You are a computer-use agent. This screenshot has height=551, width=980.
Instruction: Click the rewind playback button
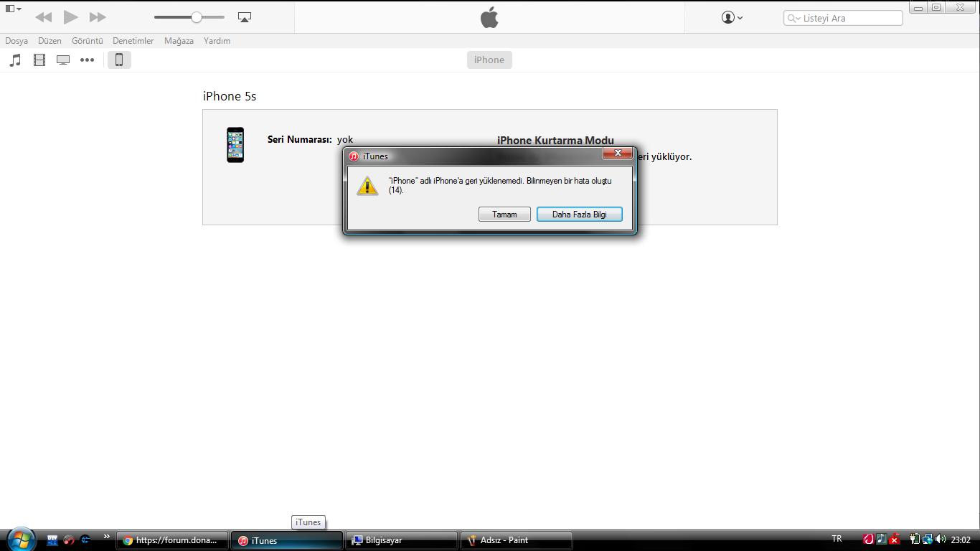click(43, 17)
